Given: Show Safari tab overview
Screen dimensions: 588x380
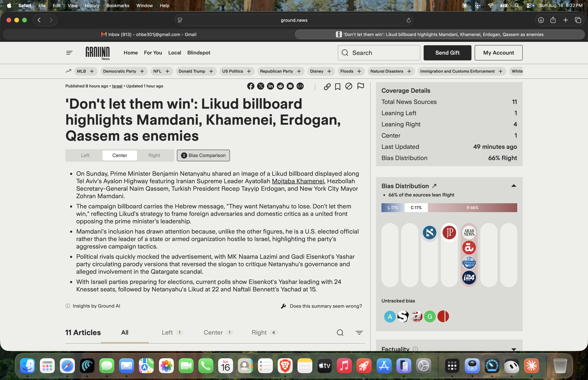Looking at the screenshot, I should 578,20.
